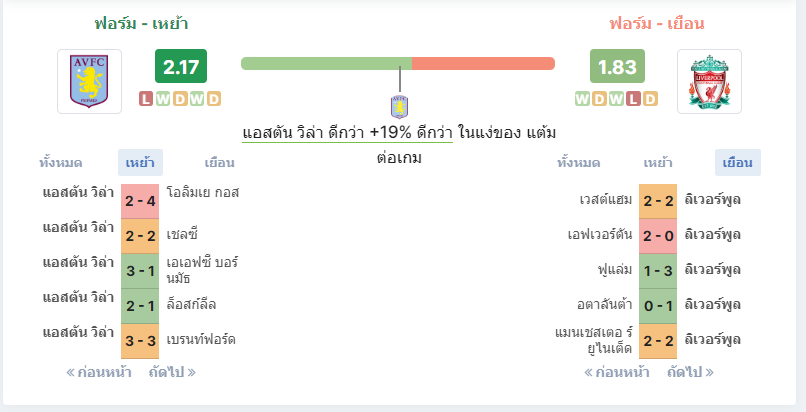Viewport: 806px width, 412px height.
Task: Click the red L badge in Aston Villa form
Action: click(x=146, y=99)
